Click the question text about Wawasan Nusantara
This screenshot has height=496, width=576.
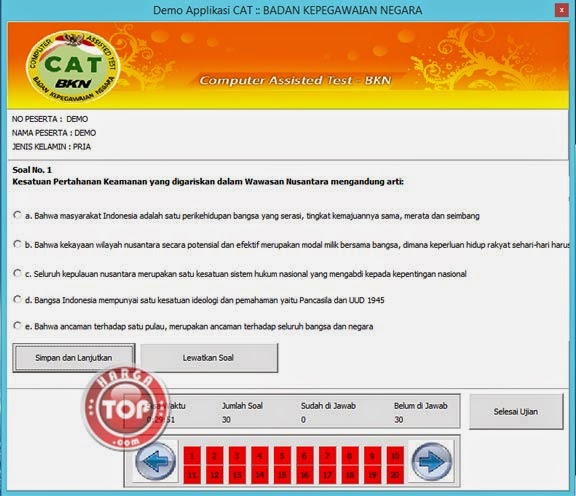208,181
